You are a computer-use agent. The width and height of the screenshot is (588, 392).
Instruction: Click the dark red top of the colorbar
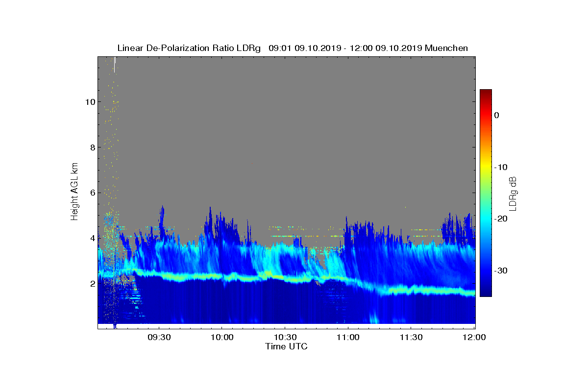pyautogui.click(x=486, y=93)
